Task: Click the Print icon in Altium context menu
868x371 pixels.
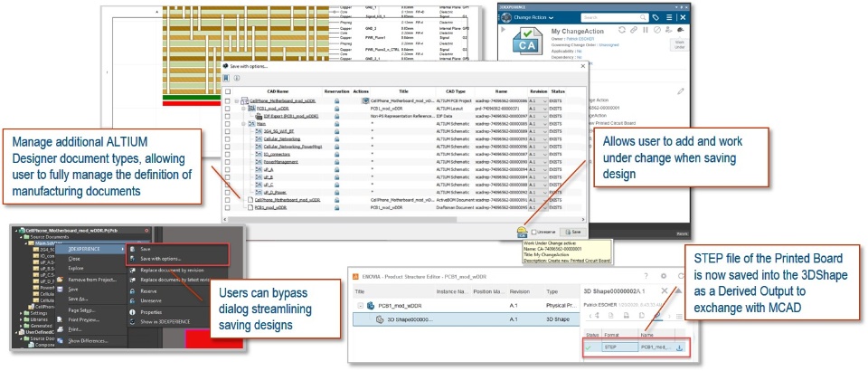Action: [x=61, y=328]
